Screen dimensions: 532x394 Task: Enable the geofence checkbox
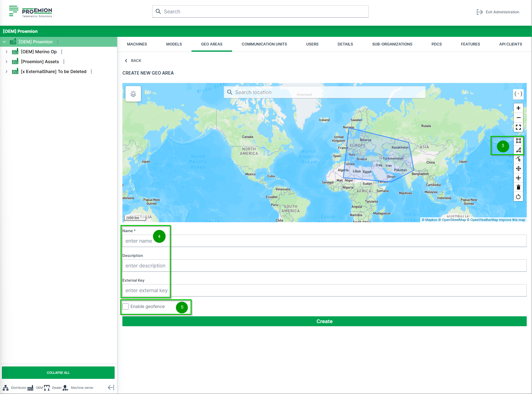(x=125, y=306)
